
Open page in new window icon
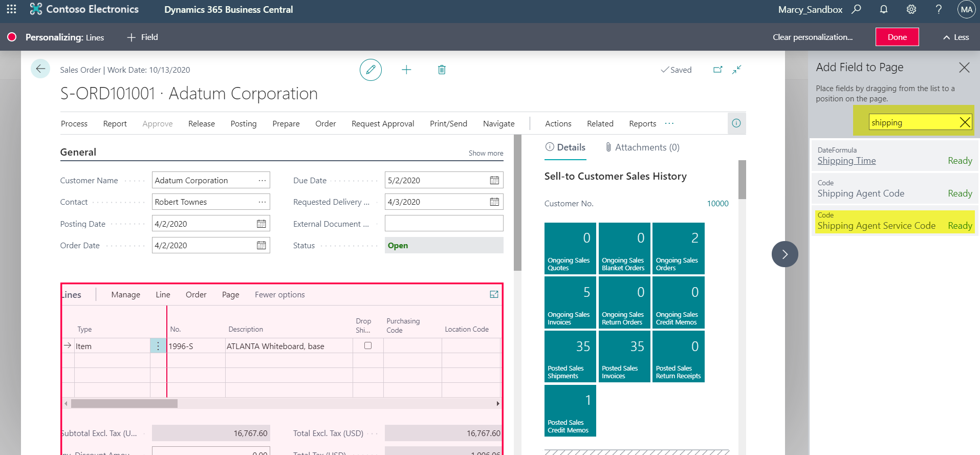(718, 70)
